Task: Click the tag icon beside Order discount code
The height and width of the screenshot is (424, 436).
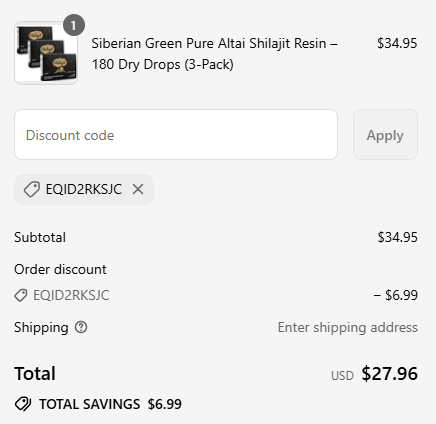Action: (21, 295)
